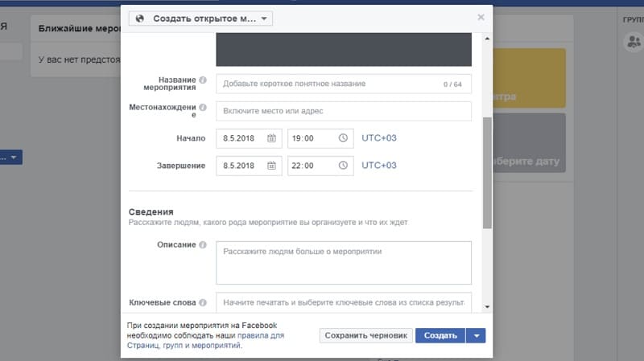Open the blue dropdown button on the left edge

pyautogui.click(x=11, y=158)
